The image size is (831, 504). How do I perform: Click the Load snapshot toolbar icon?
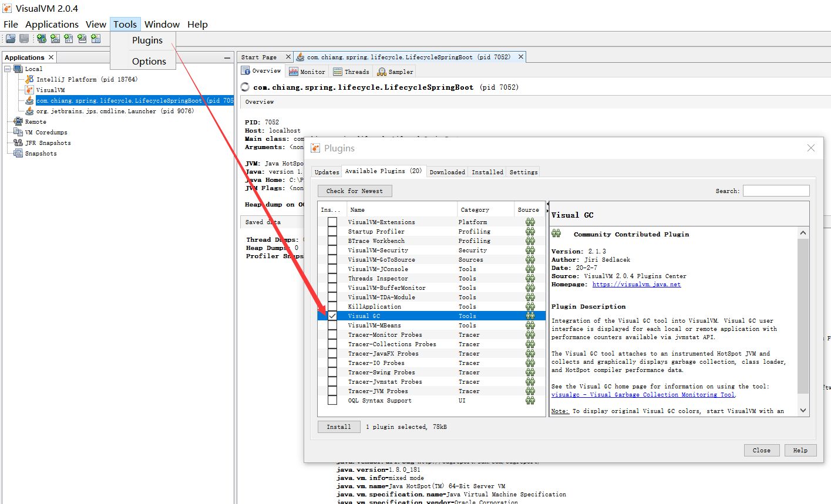coord(11,39)
